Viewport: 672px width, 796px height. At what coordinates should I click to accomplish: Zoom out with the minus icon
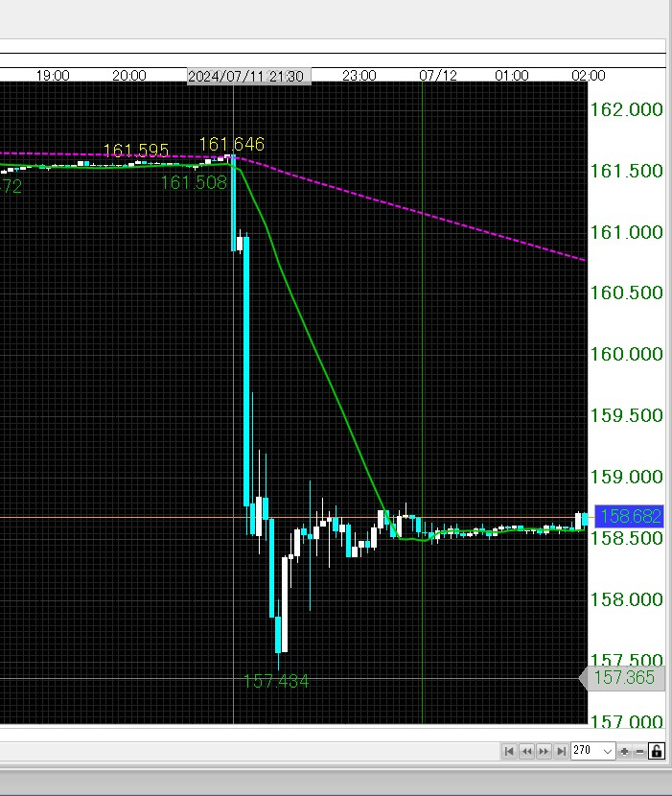click(640, 751)
